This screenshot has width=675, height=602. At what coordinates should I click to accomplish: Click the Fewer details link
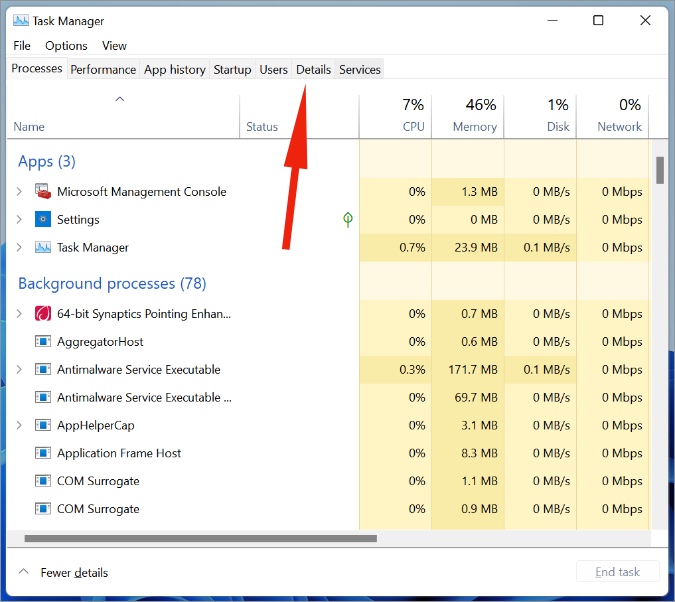coord(74,572)
